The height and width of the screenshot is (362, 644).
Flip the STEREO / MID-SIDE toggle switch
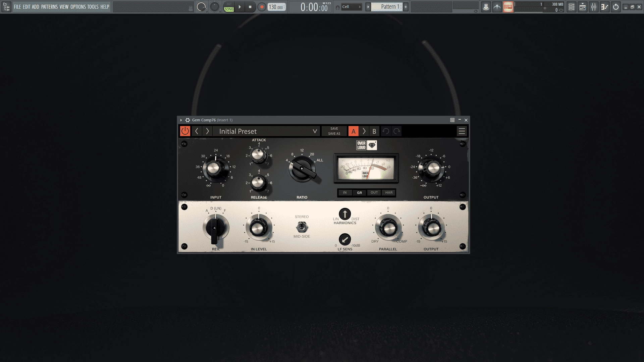[x=302, y=227]
